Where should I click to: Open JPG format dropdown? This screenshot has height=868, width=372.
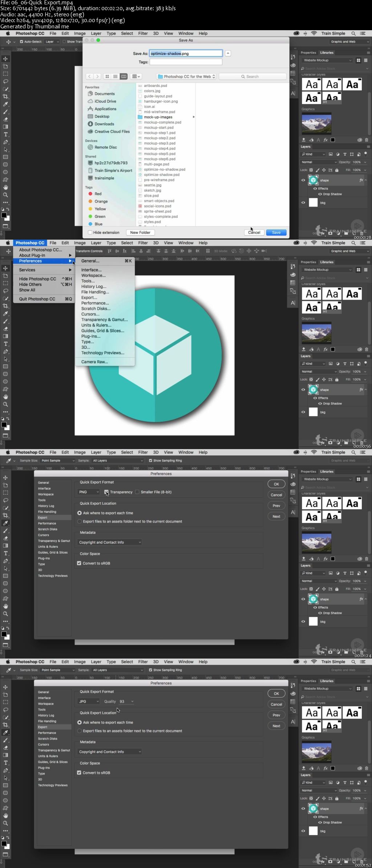(x=89, y=701)
